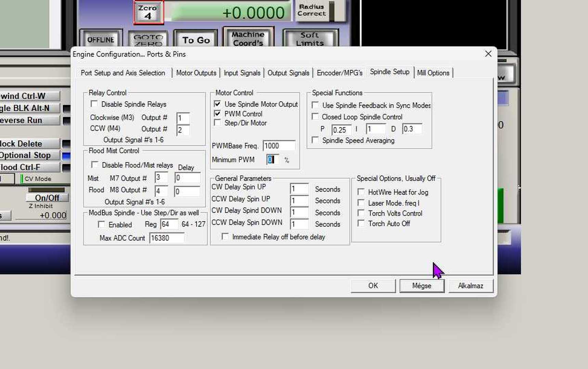The height and width of the screenshot is (369, 588).
Task: Click Reverse Run button in main window
Action: [30, 120]
